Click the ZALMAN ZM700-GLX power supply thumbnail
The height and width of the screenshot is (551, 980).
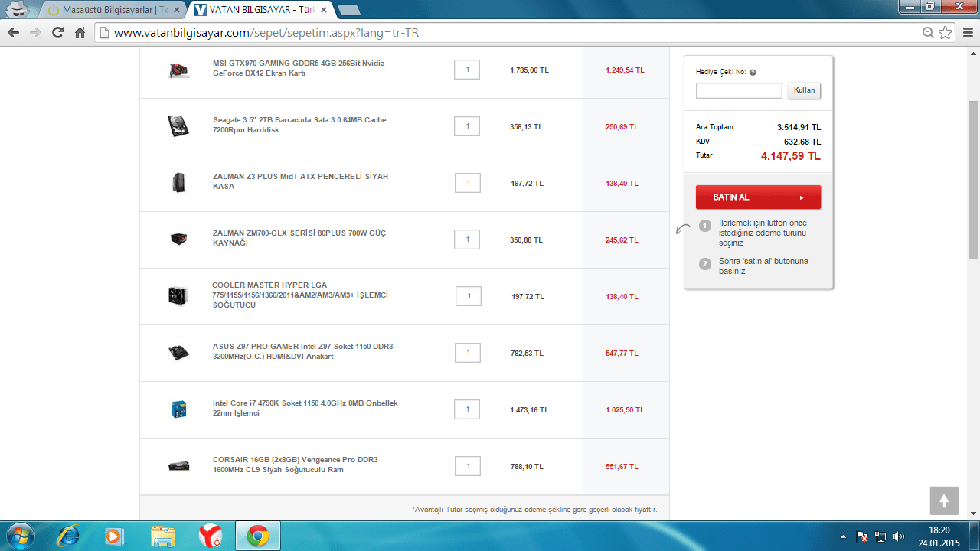click(x=178, y=240)
